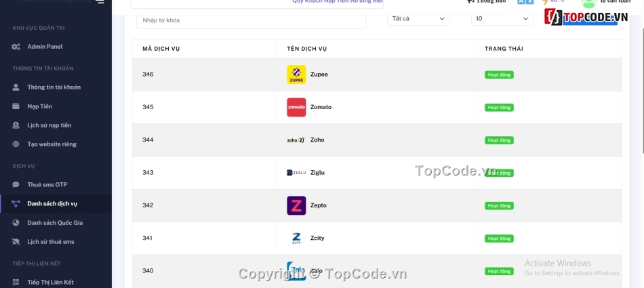Select service code 340

[x=148, y=271]
